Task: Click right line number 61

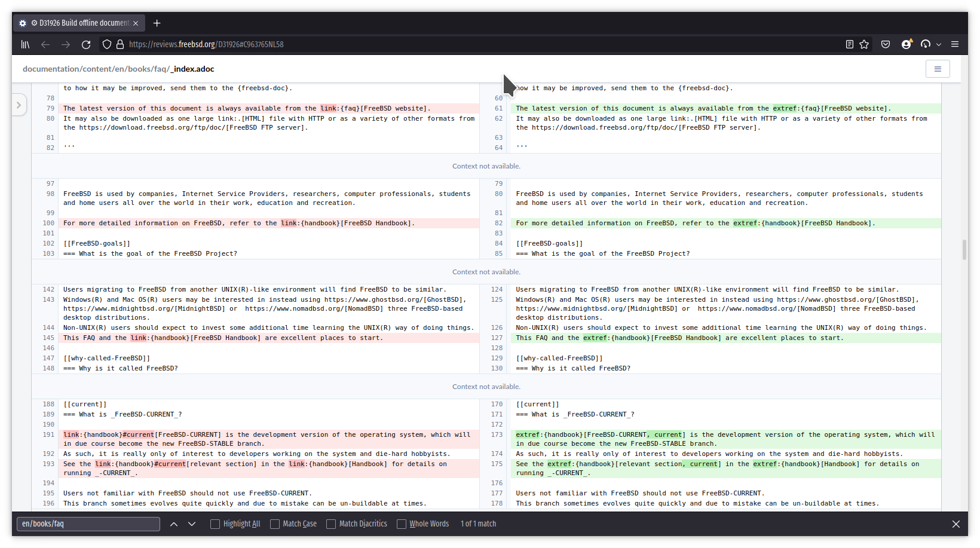Action: pyautogui.click(x=499, y=109)
